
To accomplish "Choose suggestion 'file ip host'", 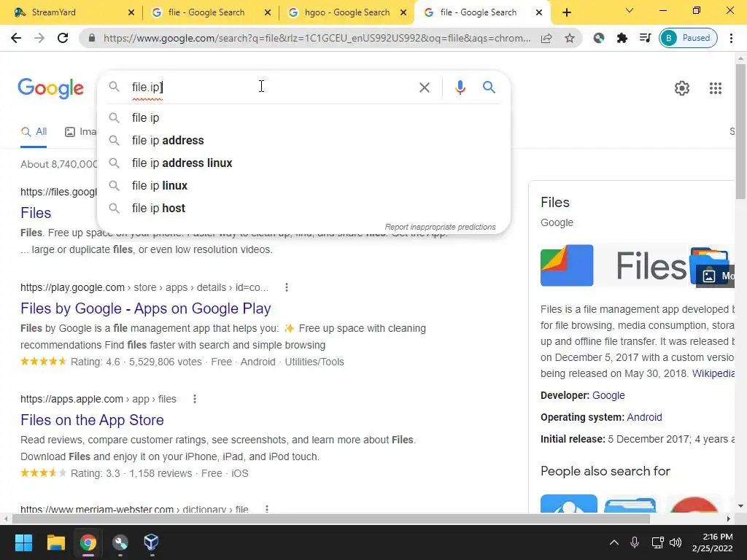I will tap(303, 208).
